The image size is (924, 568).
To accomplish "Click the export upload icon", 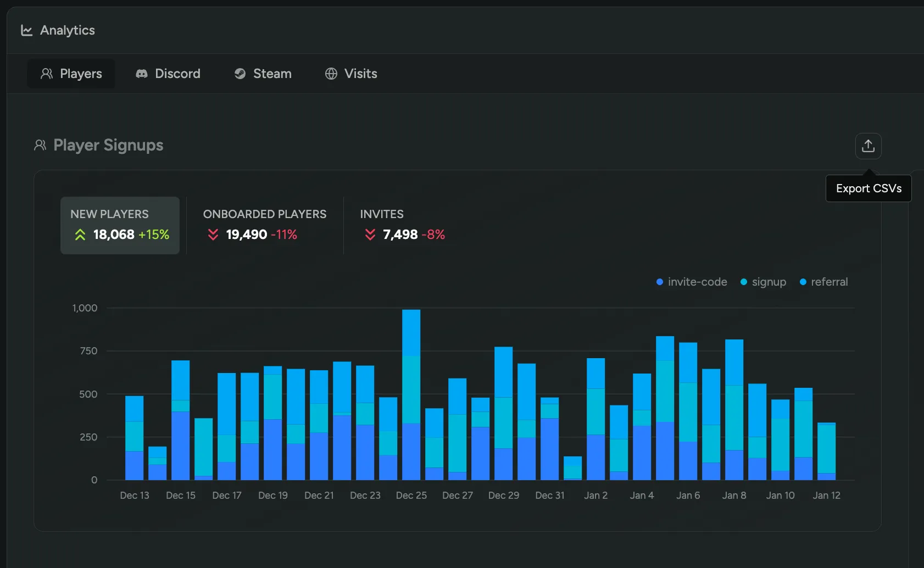I will [x=868, y=146].
